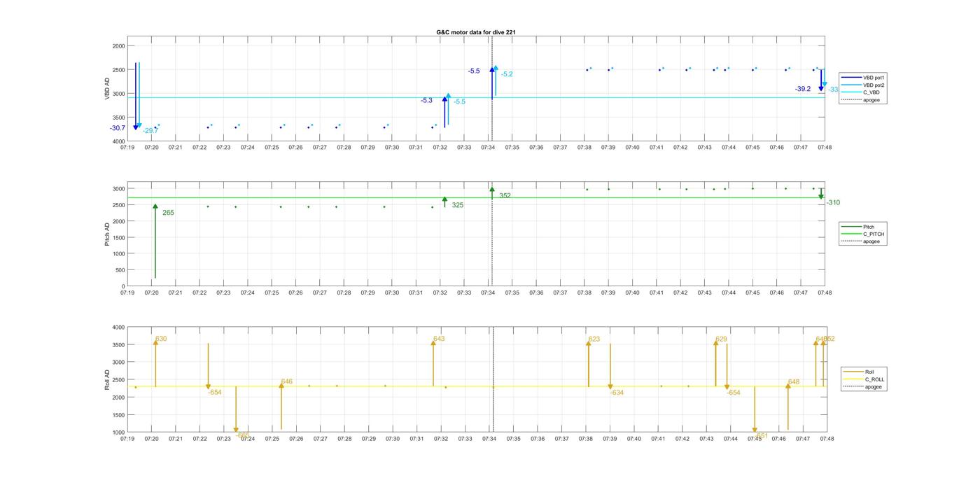Click the "1500" tick on Roll y-axis
The height and width of the screenshot is (485, 980).
pyautogui.click(x=118, y=415)
